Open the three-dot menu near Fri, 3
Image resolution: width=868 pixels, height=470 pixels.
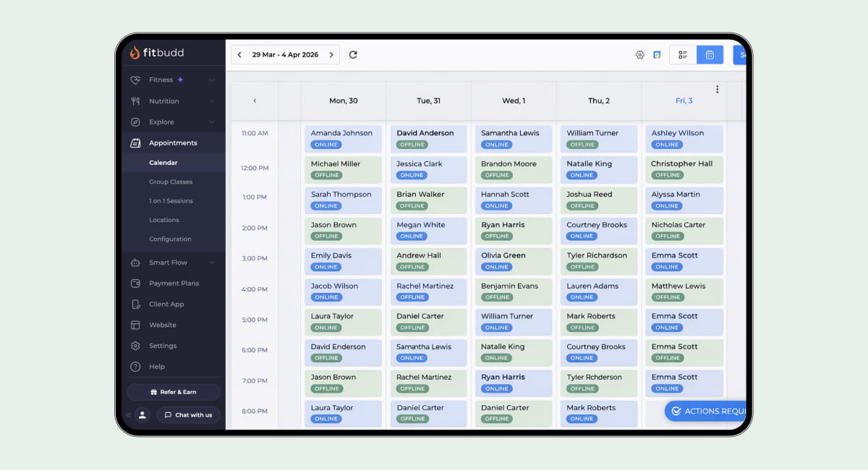pos(718,90)
